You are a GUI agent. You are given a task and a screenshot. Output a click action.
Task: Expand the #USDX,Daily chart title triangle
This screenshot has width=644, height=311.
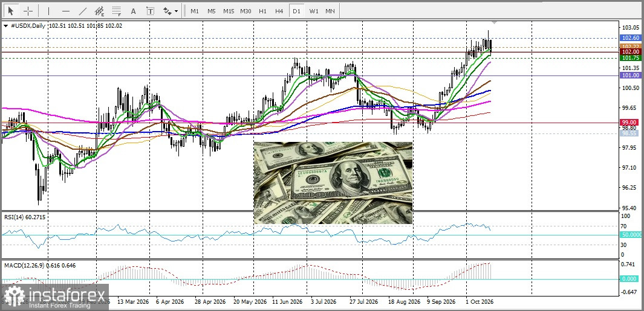[x=6, y=26]
